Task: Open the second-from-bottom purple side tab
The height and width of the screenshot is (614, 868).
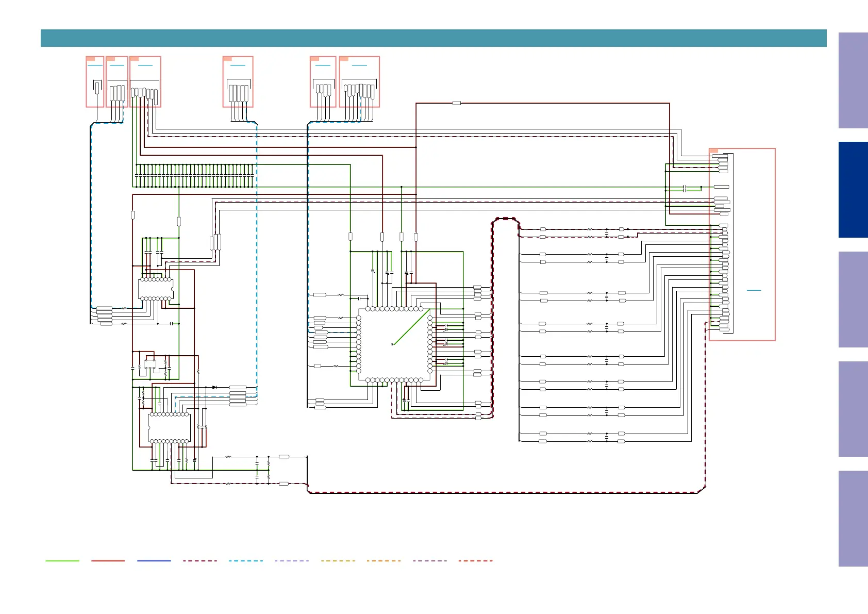Action: [853, 409]
